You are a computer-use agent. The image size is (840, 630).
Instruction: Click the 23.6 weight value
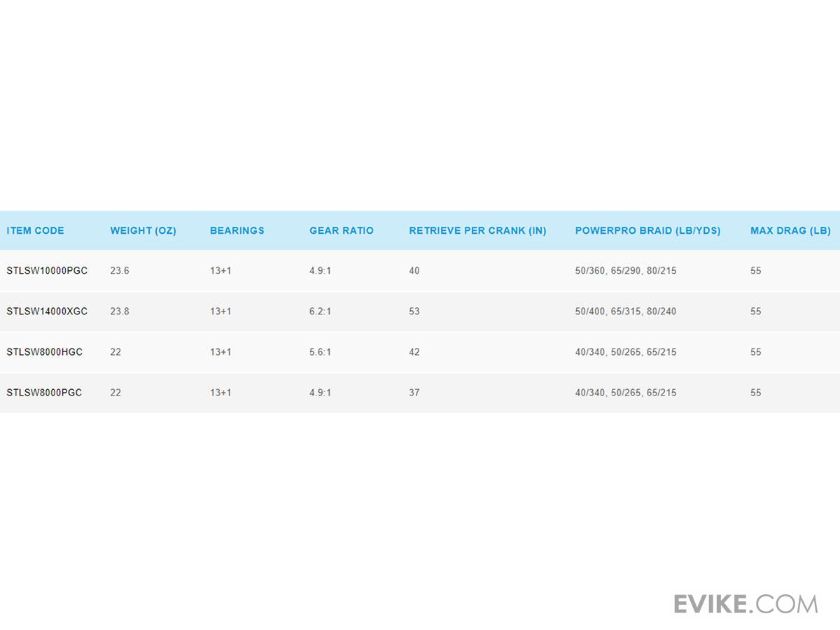[120, 270]
